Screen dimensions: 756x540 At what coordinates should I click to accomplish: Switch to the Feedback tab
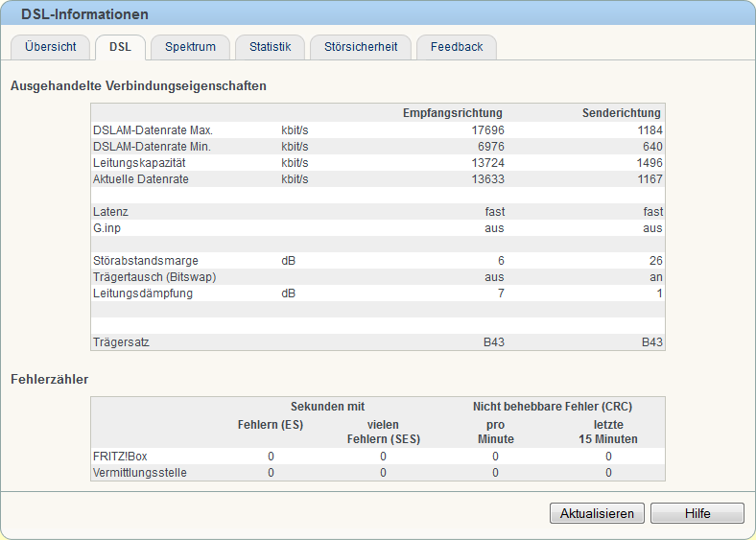tap(457, 47)
